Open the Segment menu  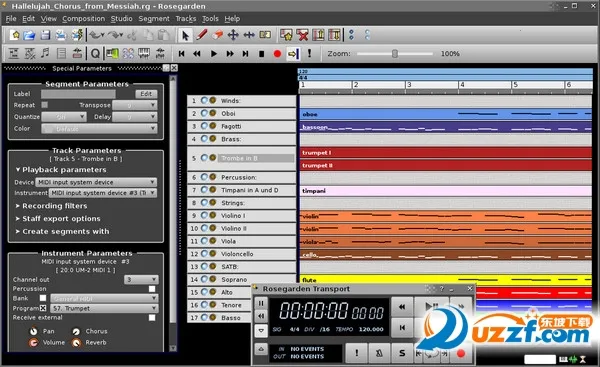coord(154,18)
